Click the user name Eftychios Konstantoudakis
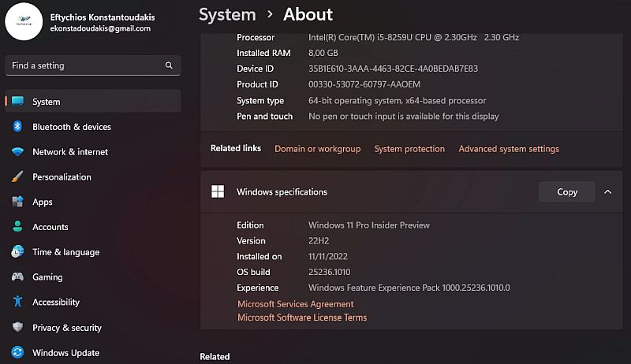This screenshot has width=631, height=364. 103,17
